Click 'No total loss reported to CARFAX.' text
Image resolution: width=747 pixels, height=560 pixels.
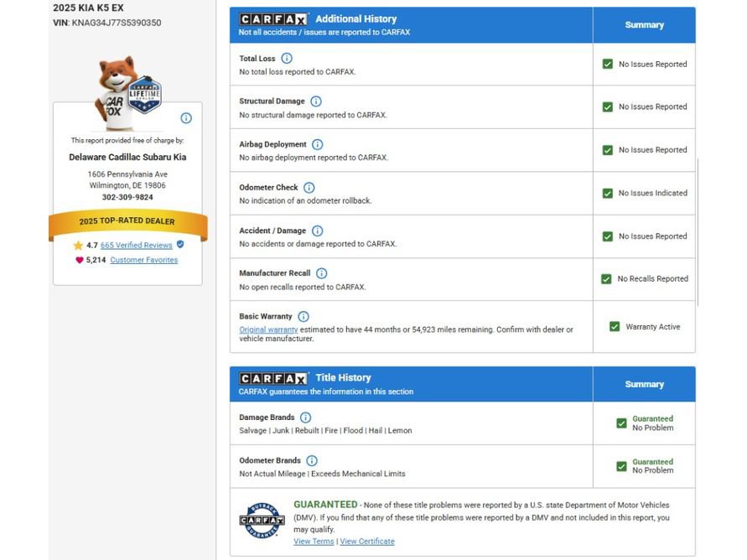tap(298, 72)
